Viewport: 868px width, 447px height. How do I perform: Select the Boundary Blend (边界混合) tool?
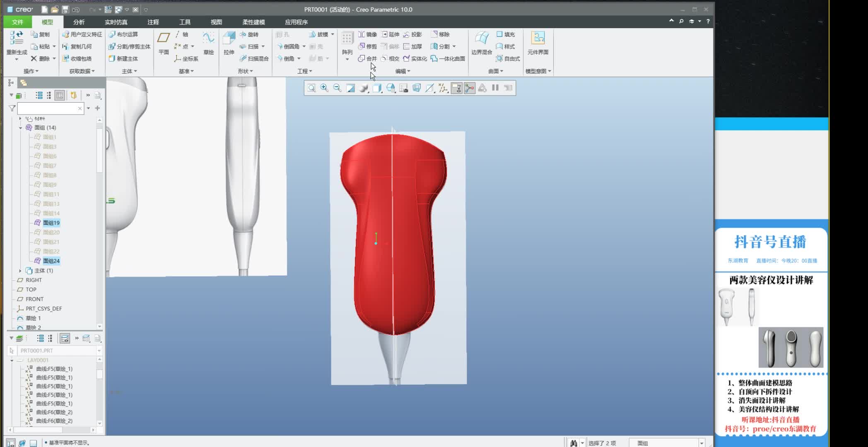(x=481, y=43)
